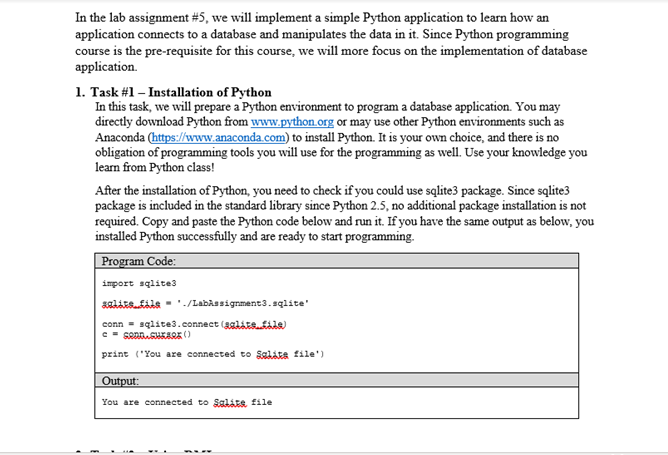The image size is (668, 455).
Task: Click the sqlite3.connect code line
Action: 194,324
